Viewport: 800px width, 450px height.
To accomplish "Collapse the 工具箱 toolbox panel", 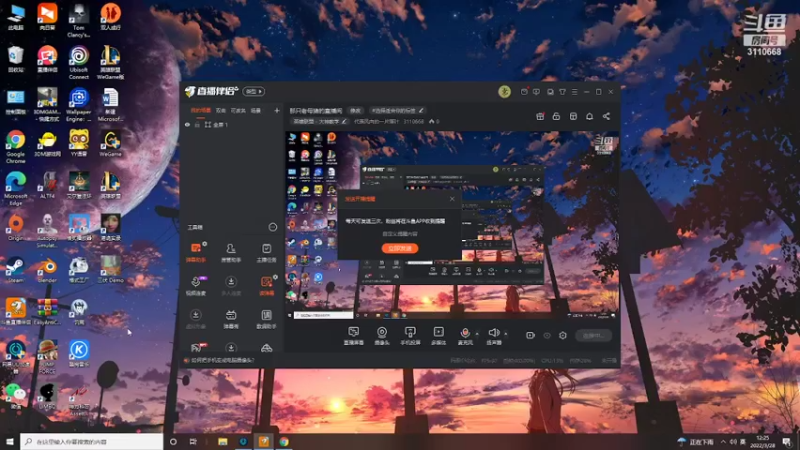I will tap(273, 227).
